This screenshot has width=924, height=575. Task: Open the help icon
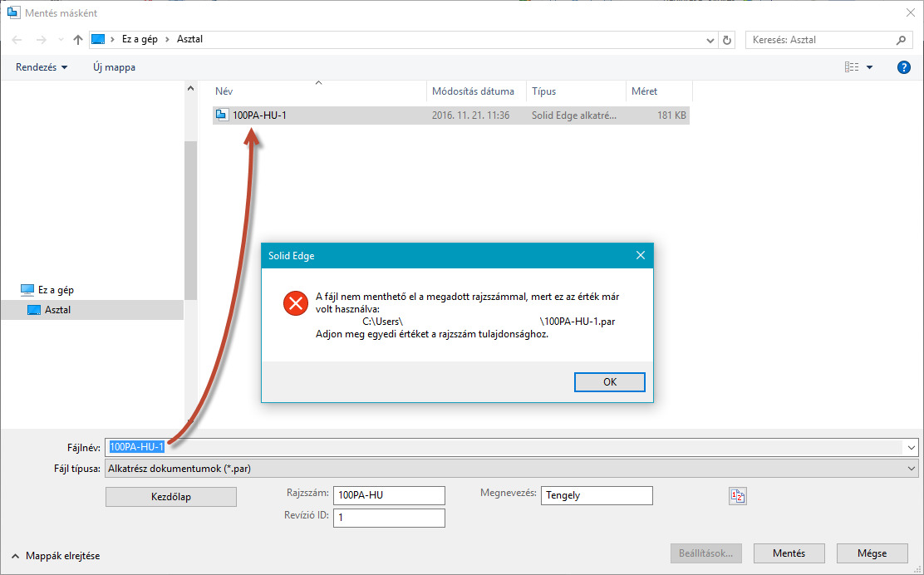click(903, 67)
